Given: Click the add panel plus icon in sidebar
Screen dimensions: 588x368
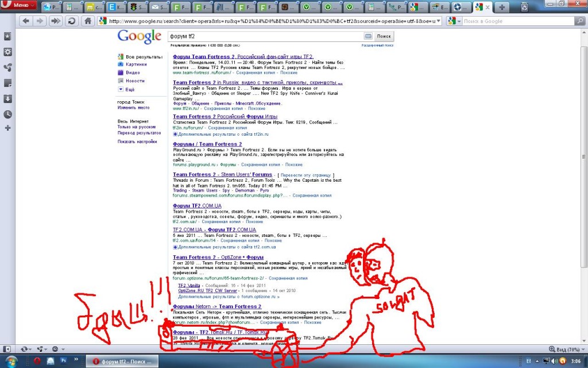Looking at the screenshot, I should (7, 128).
